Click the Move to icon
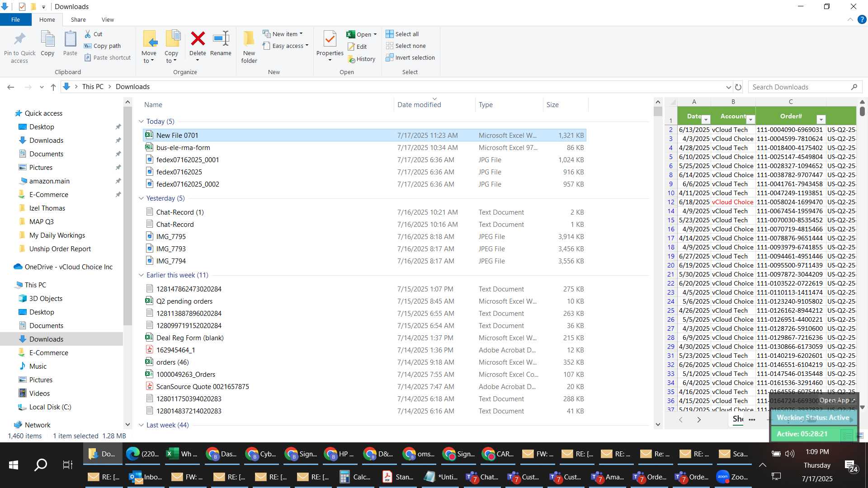The height and width of the screenshot is (488, 868). tap(149, 39)
